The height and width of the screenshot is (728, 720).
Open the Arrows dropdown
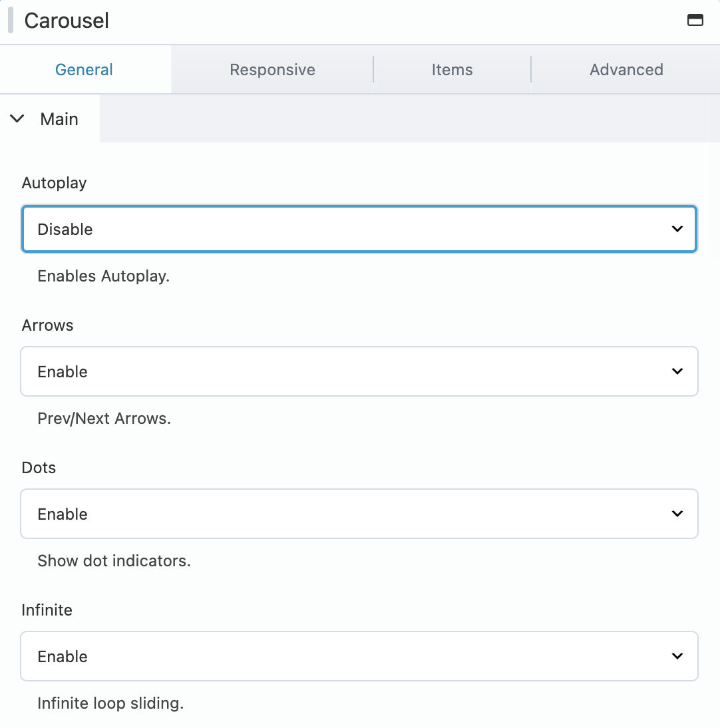pyautogui.click(x=359, y=371)
